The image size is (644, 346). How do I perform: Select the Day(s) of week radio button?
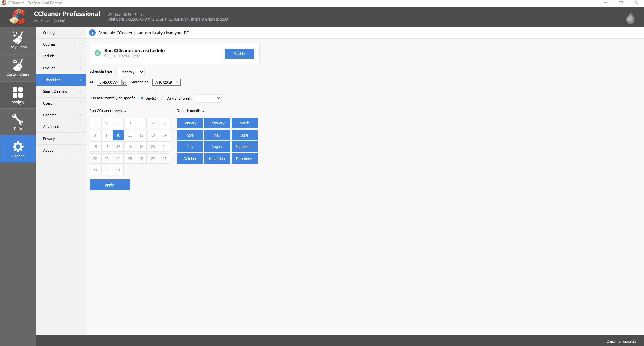click(x=163, y=98)
